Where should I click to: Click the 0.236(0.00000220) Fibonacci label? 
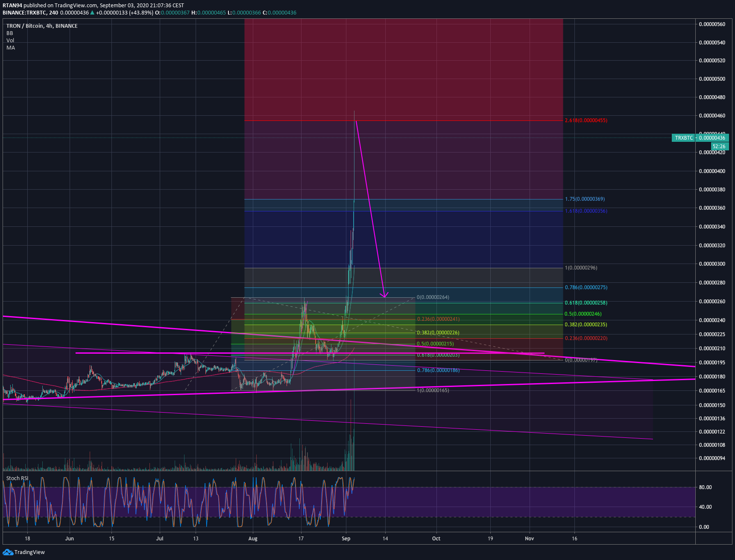(x=586, y=338)
